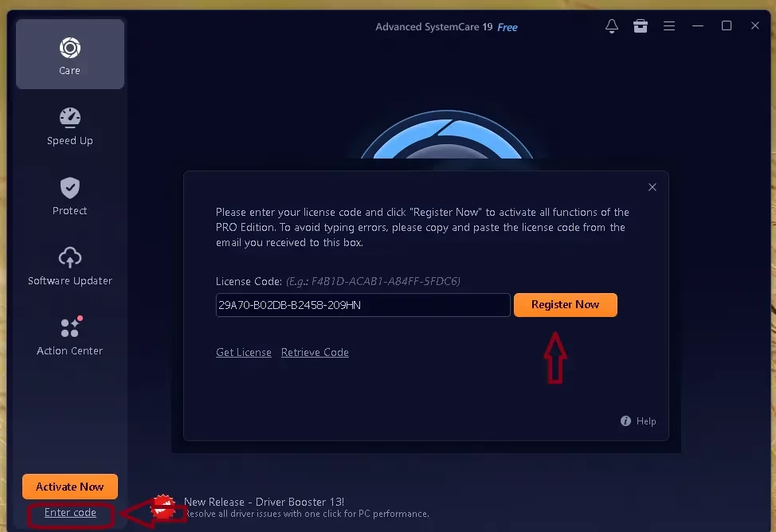The image size is (776, 532).
Task: Open the Get License link
Action: pos(244,352)
